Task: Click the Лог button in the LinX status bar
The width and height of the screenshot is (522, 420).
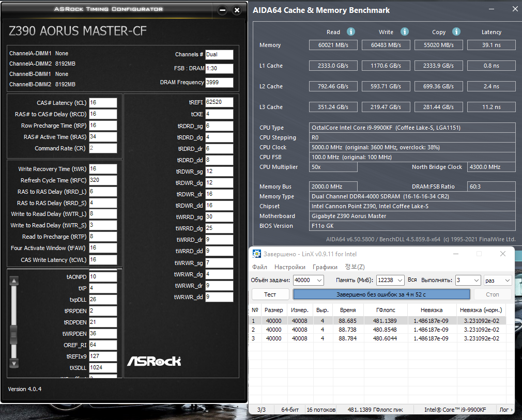Action: (x=506, y=410)
